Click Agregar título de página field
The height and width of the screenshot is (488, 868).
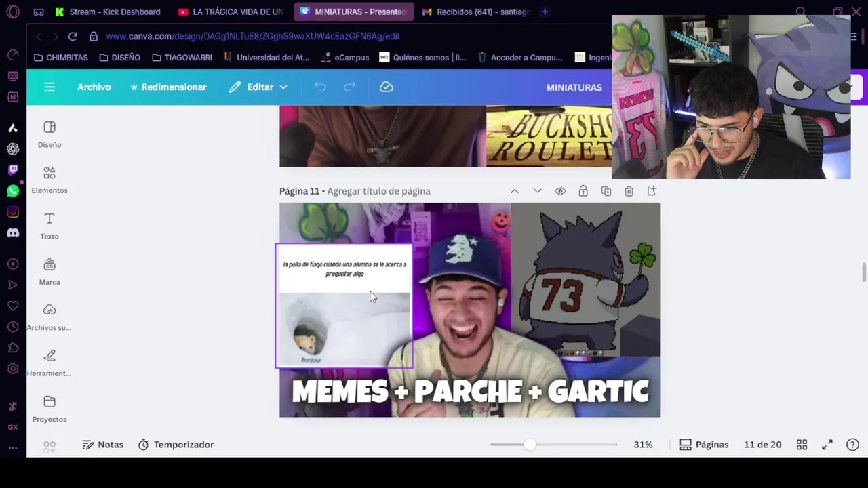click(x=378, y=191)
